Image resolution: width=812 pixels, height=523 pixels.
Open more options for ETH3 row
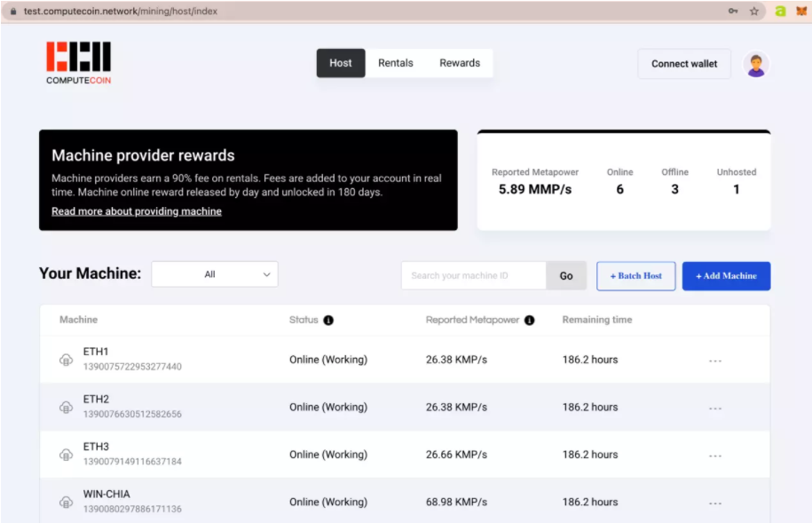pyautogui.click(x=715, y=455)
